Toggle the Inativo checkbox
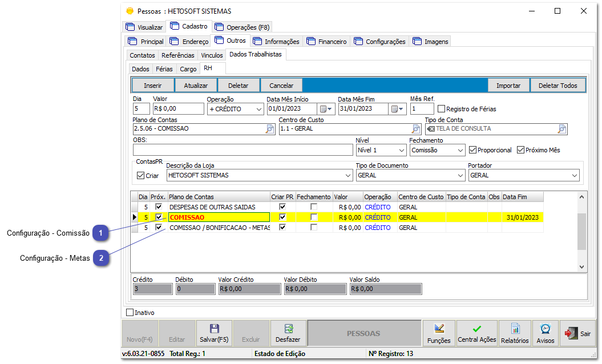This screenshot has width=602, height=364. click(x=130, y=312)
